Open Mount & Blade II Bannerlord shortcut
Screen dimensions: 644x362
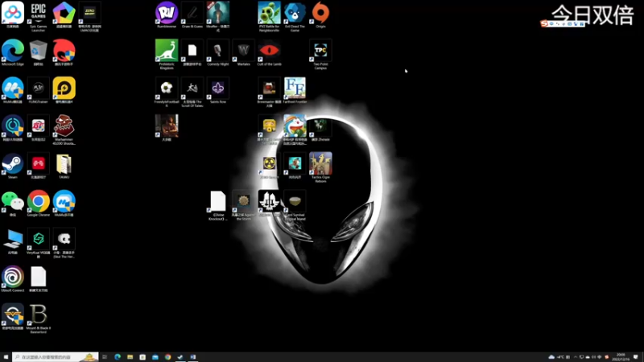pyautogui.click(x=38, y=319)
